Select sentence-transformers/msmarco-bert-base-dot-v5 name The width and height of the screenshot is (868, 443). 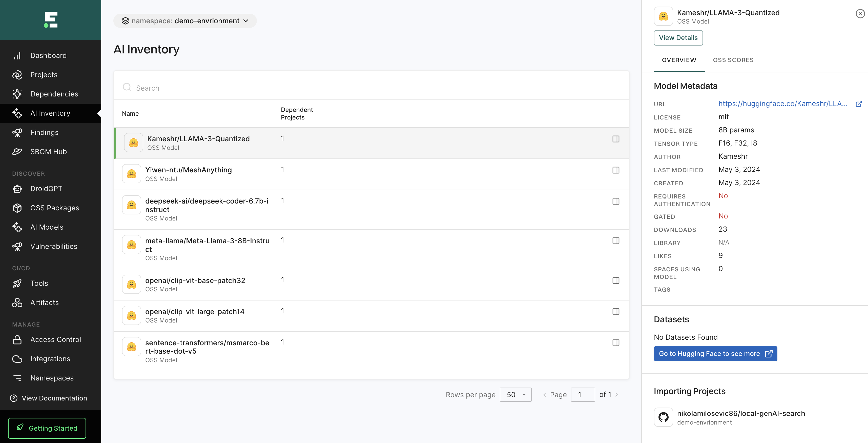tap(207, 347)
